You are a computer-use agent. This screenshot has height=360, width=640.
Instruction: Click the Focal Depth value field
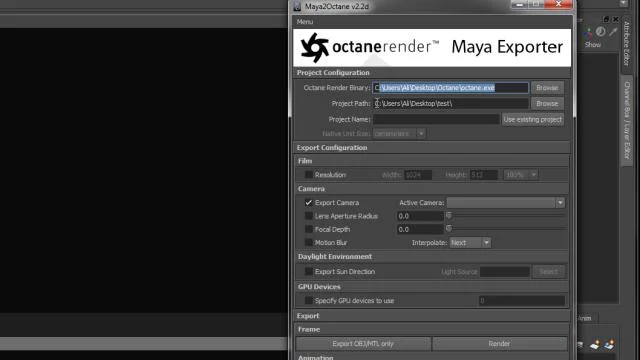(x=420, y=229)
